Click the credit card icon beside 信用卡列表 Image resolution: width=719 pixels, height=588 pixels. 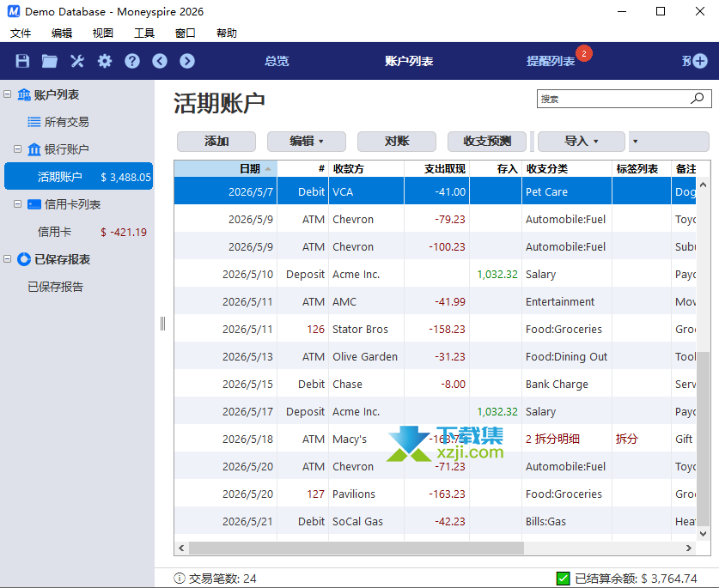click(x=34, y=204)
